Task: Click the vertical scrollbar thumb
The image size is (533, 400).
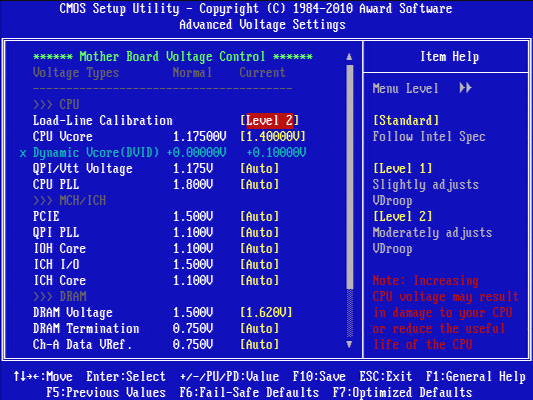Action: click(x=349, y=177)
